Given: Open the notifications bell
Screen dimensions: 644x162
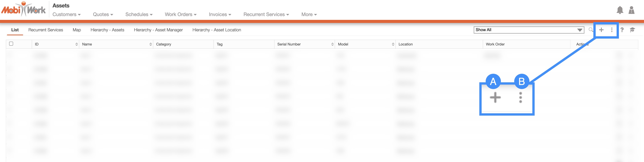Looking at the screenshot, I should tap(620, 10).
